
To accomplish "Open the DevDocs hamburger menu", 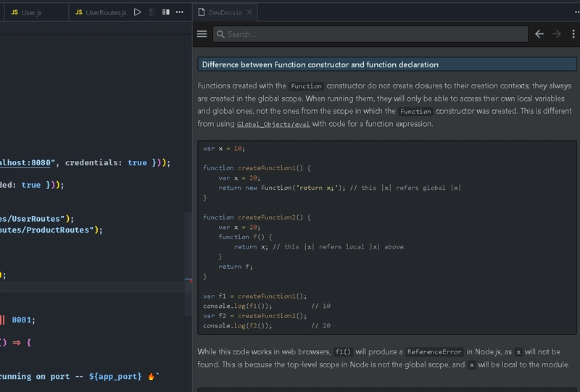I will (202, 34).
